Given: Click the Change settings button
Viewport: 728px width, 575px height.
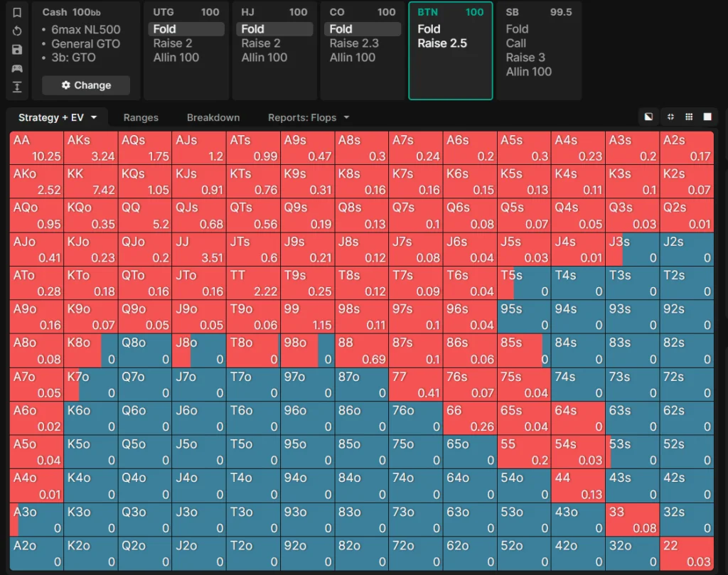Looking at the screenshot, I should 86,85.
